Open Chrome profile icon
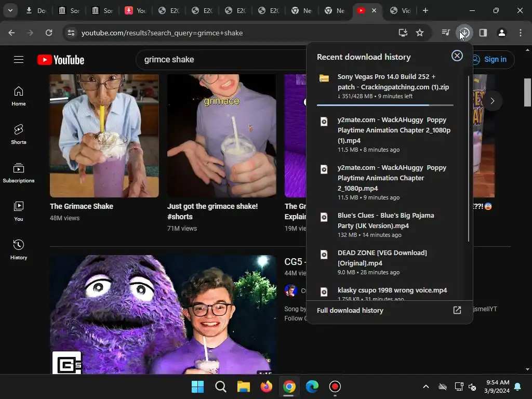This screenshot has height=399, width=532. coord(502,33)
